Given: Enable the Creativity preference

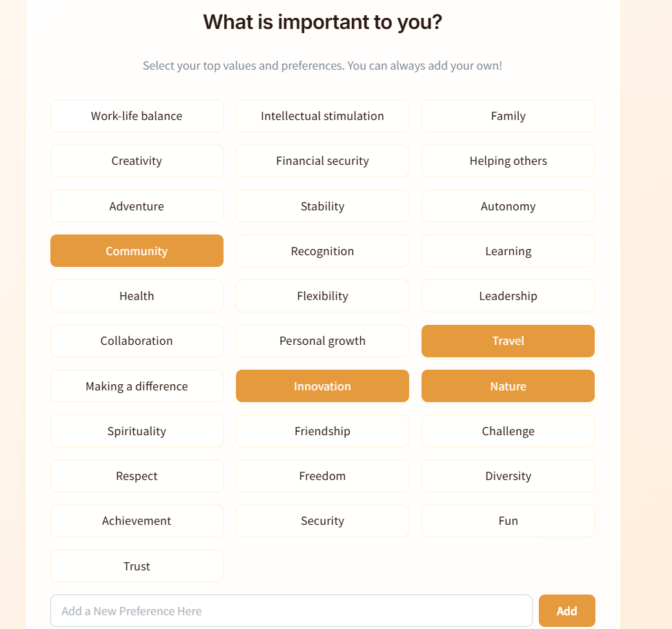Looking at the screenshot, I should point(137,161).
